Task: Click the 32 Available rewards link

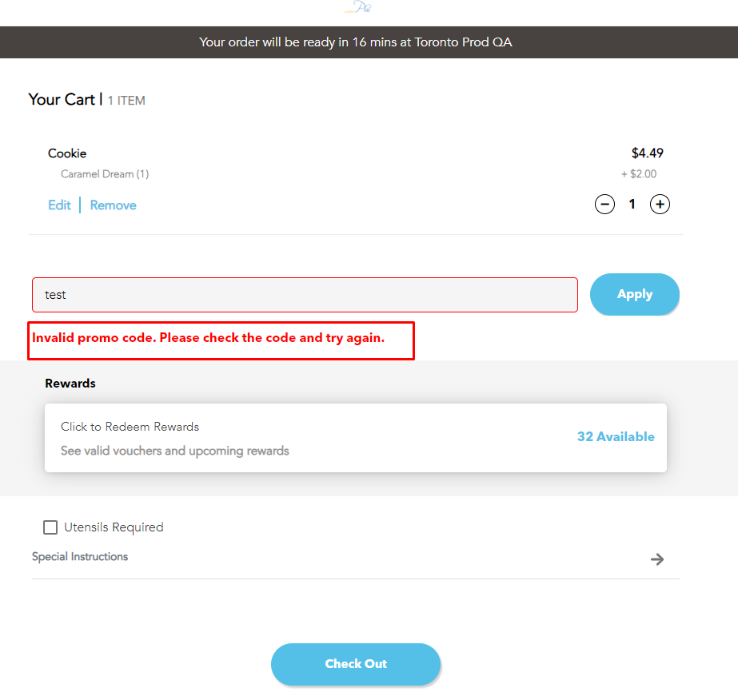Action: (x=616, y=436)
